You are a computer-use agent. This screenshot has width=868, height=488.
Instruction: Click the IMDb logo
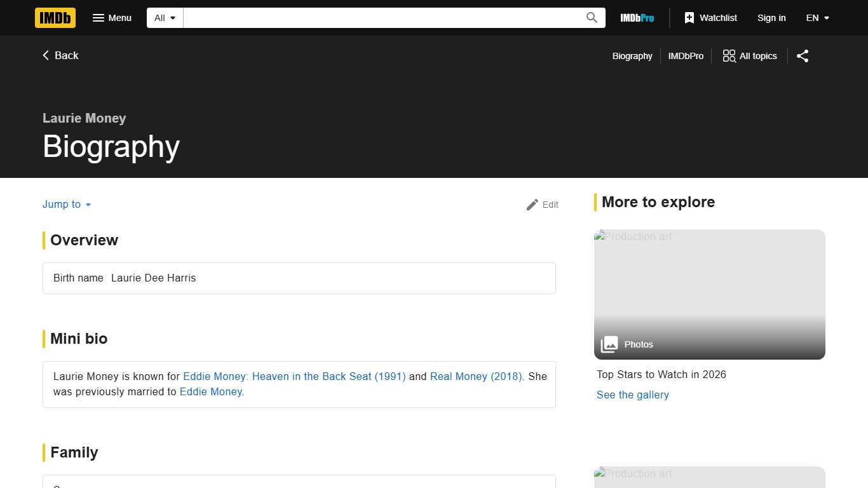click(55, 18)
